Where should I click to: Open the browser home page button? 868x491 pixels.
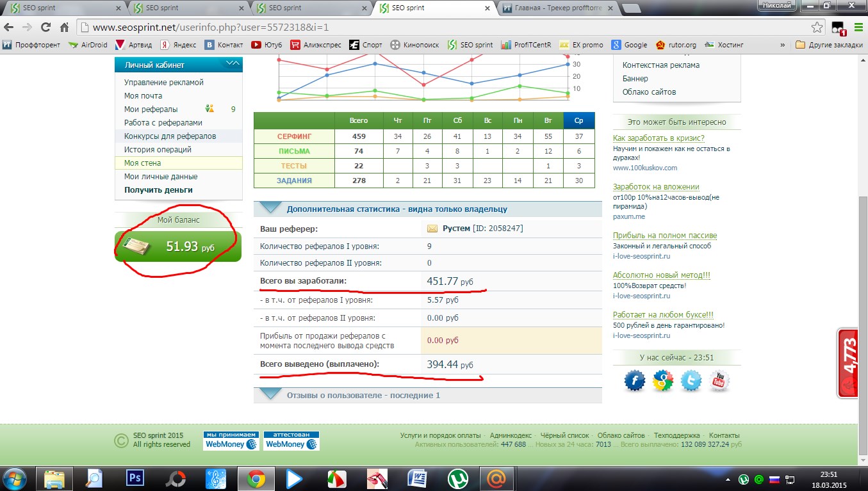pyautogui.click(x=64, y=28)
